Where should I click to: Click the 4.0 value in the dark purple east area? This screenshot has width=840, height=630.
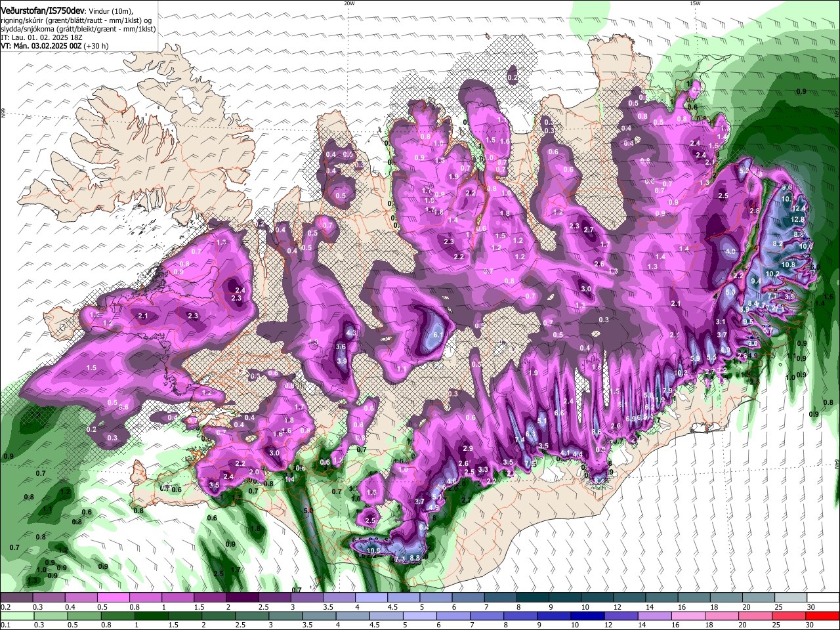[730, 251]
